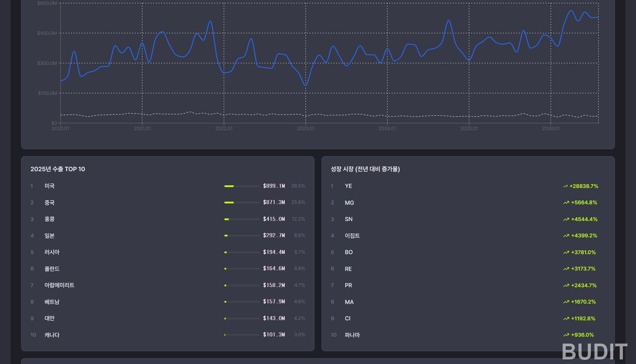Screen dimensions: 636x364
Task: Click the 일본 export share progress bar
Action: [242, 236]
